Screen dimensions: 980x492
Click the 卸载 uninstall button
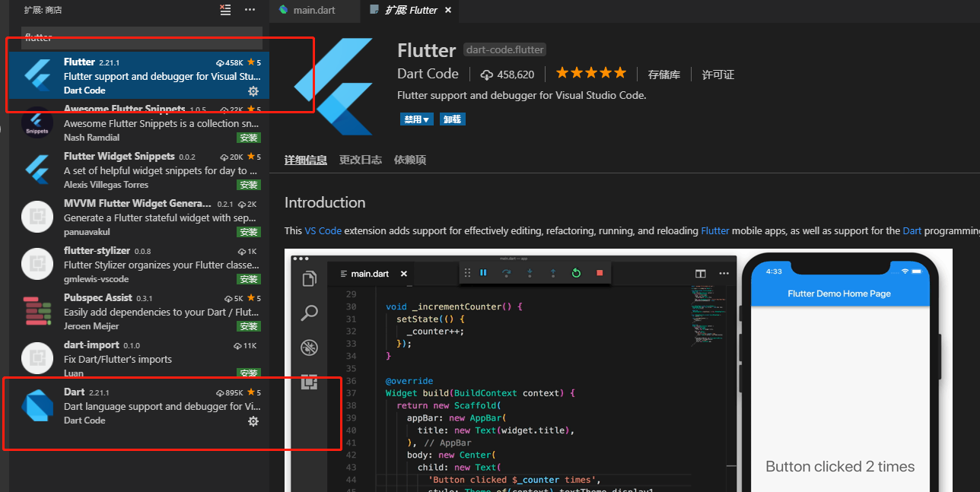coord(453,119)
